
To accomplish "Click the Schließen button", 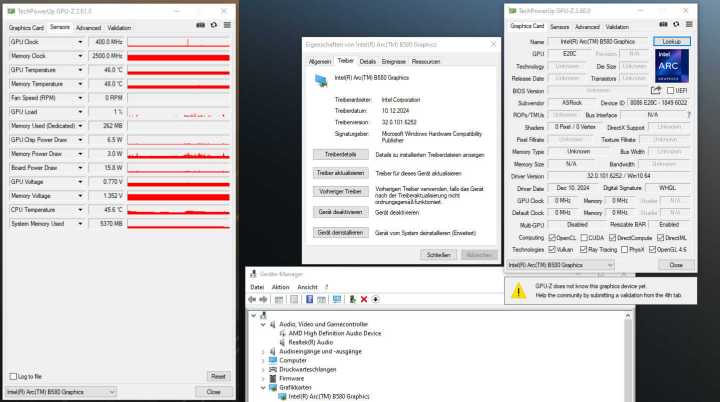I will [439, 255].
